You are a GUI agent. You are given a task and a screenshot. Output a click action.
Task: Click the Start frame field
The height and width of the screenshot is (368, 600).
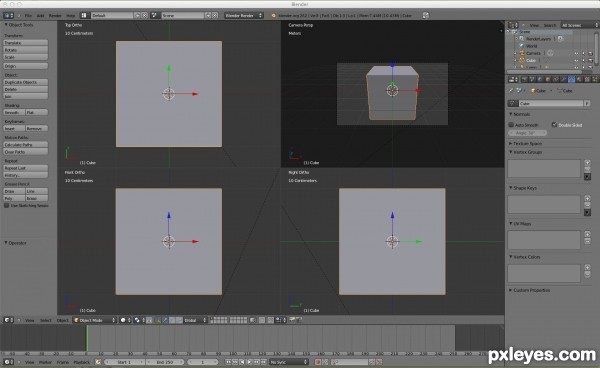pyautogui.click(x=124, y=362)
